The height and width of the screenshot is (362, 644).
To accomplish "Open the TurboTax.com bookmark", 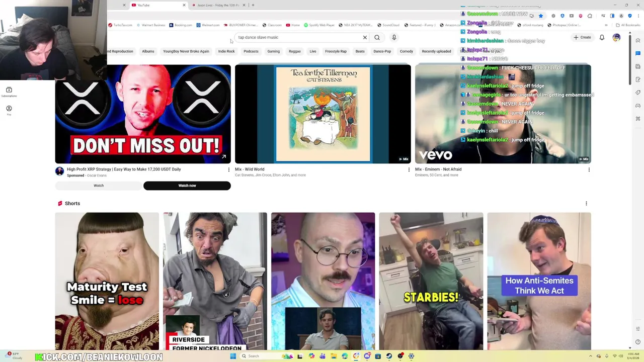I will pyautogui.click(x=120, y=25).
